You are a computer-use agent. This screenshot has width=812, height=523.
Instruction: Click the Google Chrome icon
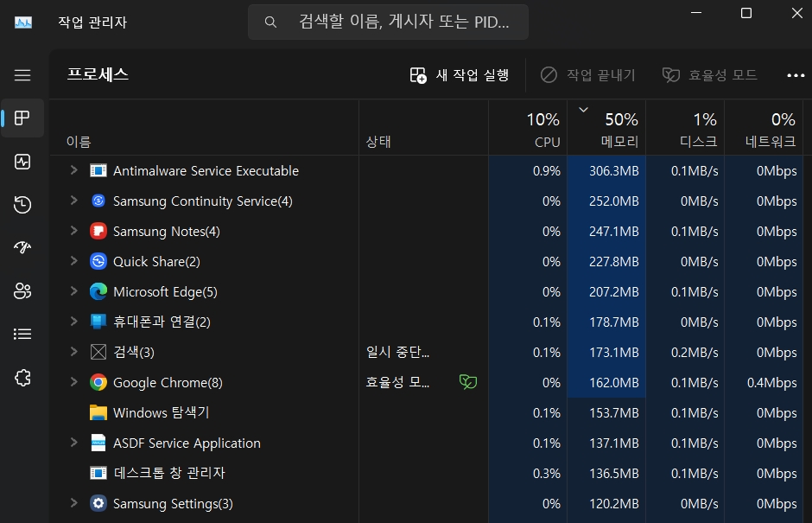(98, 383)
